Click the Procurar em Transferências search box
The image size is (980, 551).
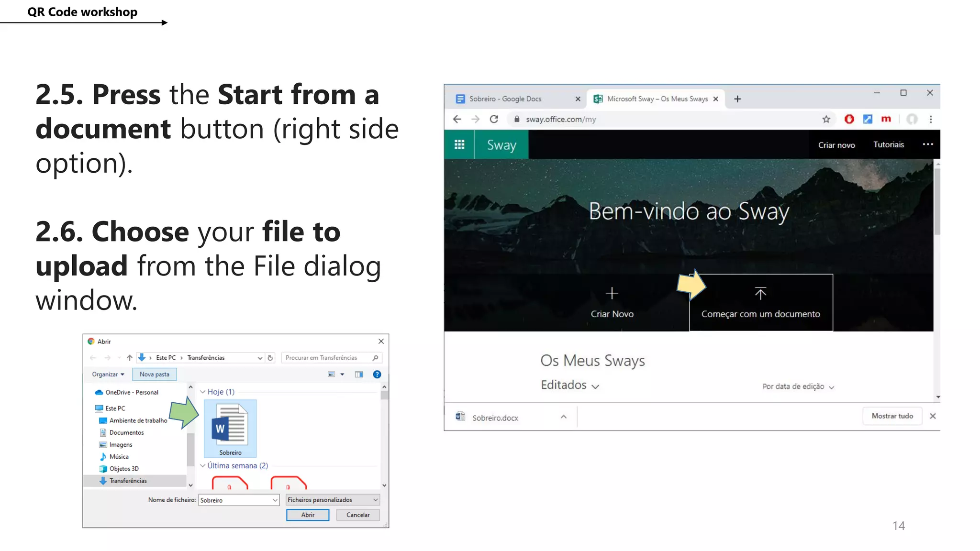332,358
